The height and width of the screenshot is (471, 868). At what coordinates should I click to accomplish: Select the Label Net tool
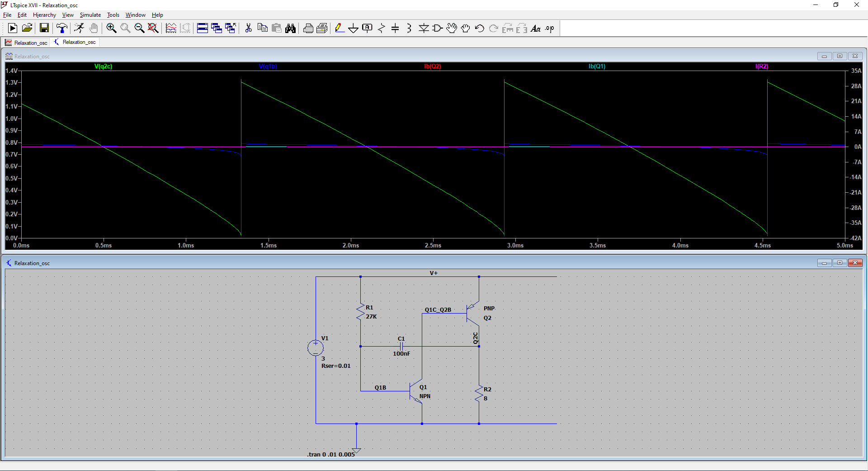pos(368,28)
